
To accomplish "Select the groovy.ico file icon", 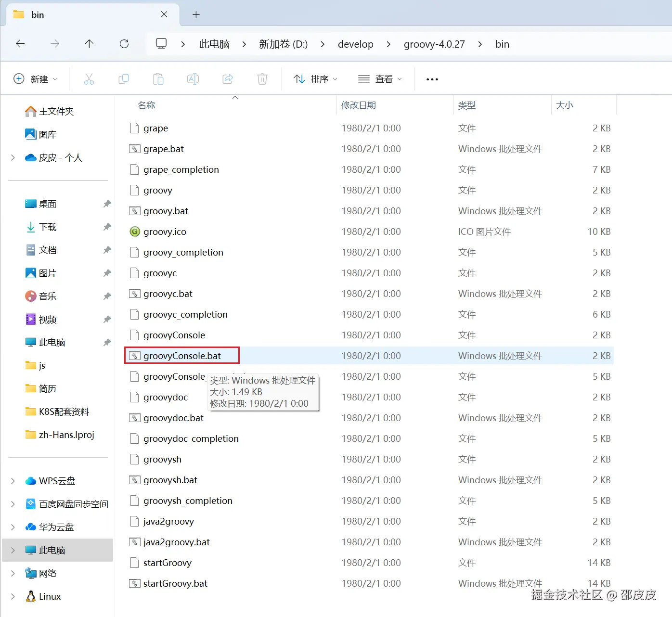I will 135,231.
